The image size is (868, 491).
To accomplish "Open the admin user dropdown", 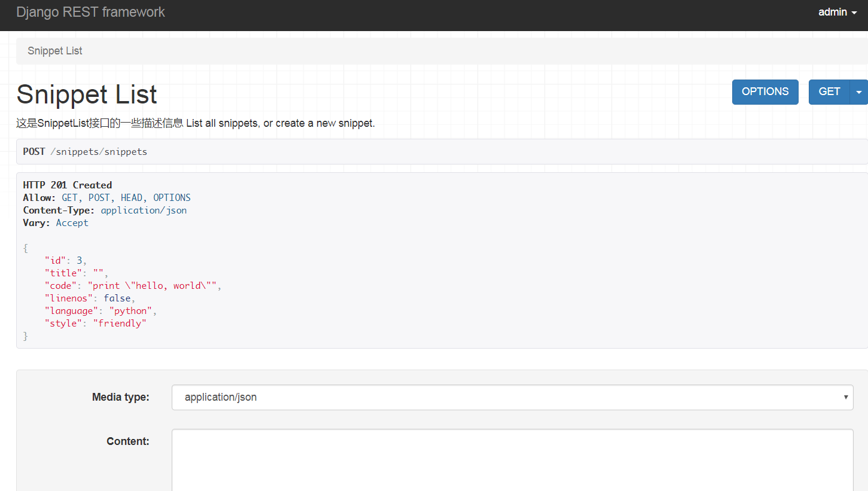I will (837, 12).
